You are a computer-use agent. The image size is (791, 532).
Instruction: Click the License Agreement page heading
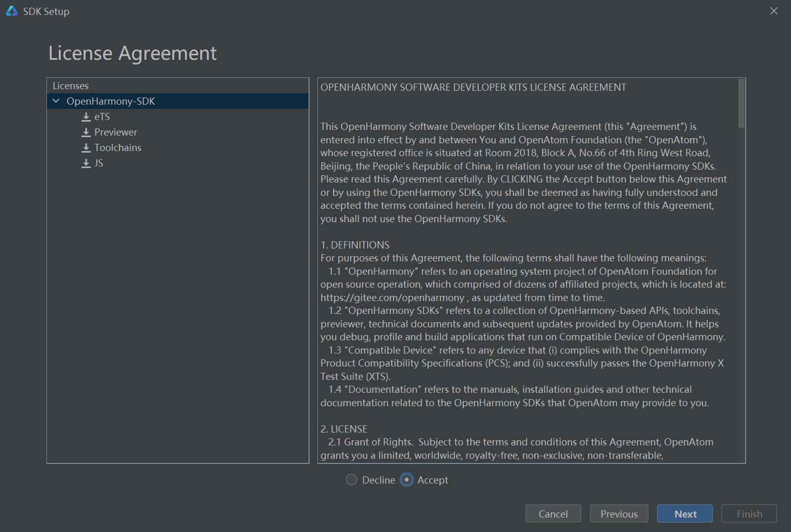click(x=133, y=53)
